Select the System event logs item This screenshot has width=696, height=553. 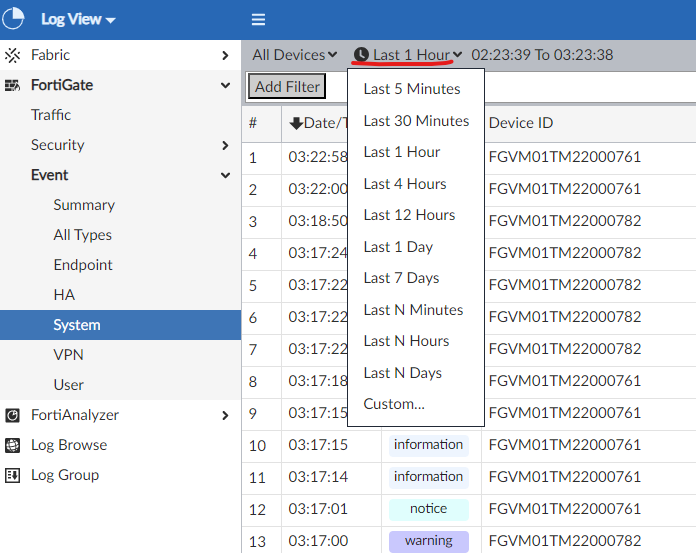click(x=120, y=325)
